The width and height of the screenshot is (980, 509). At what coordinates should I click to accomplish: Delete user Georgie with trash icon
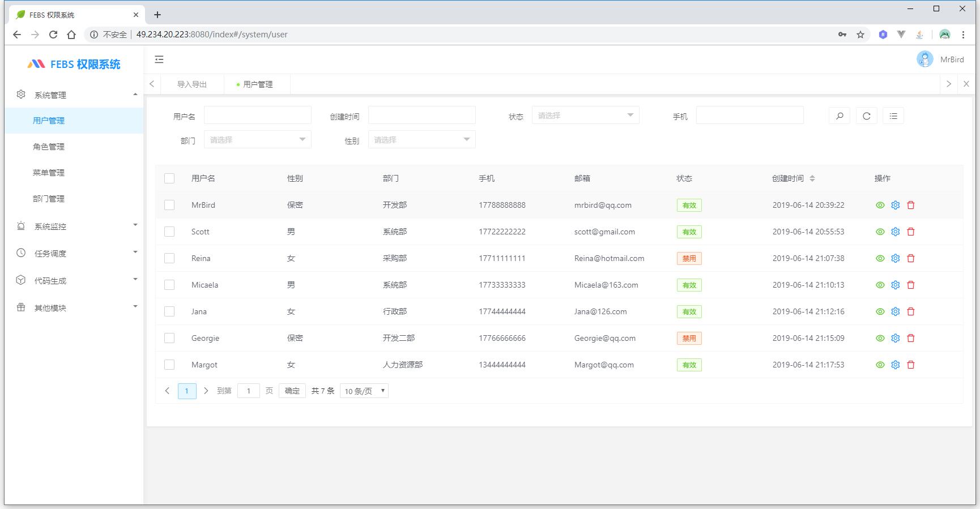point(911,338)
